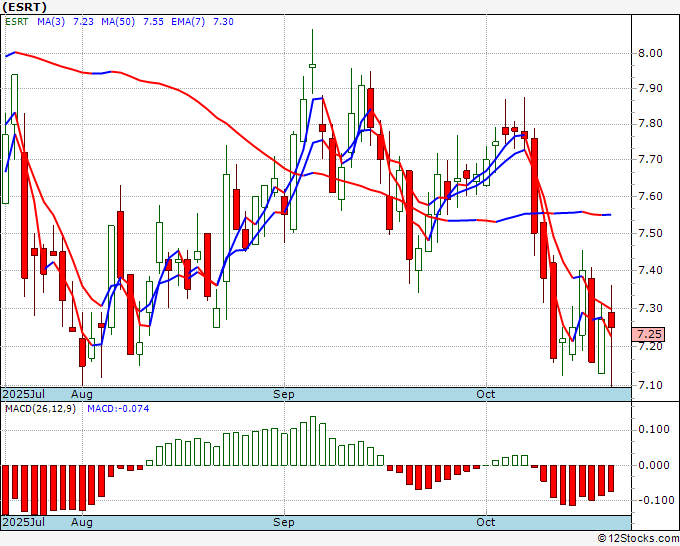Click the green ESRT legend label

[16, 22]
